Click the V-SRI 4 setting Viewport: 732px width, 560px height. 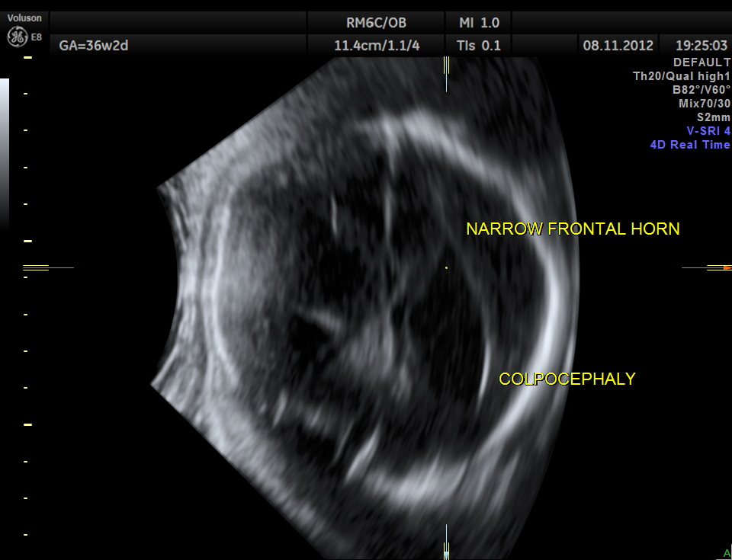(708, 131)
